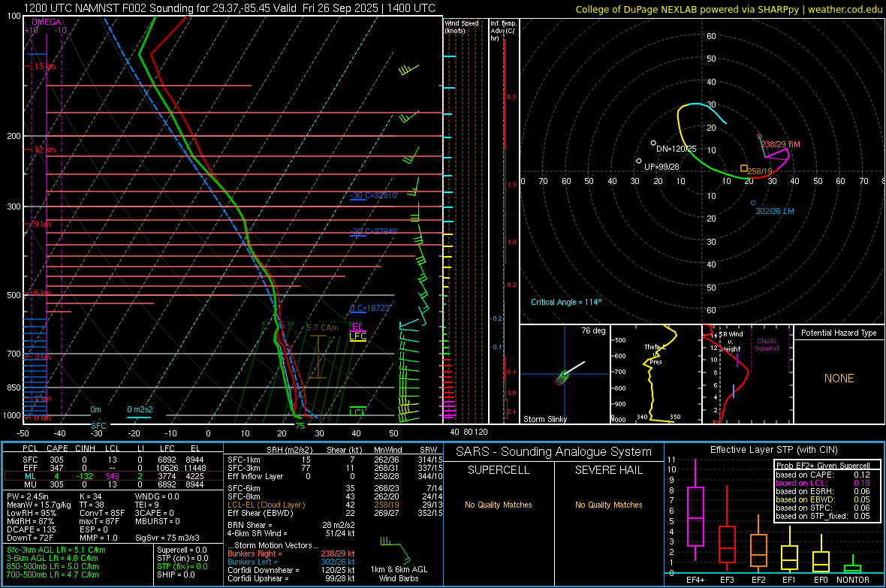Screen dimensions: 886x588
Task: Click the 1km & 6km AGL wind barb symbol
Action: coord(396,550)
